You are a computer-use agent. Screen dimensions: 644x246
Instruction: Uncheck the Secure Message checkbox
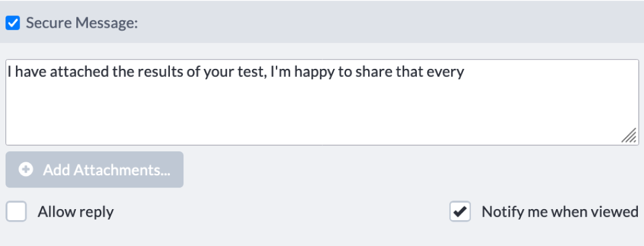(13, 23)
